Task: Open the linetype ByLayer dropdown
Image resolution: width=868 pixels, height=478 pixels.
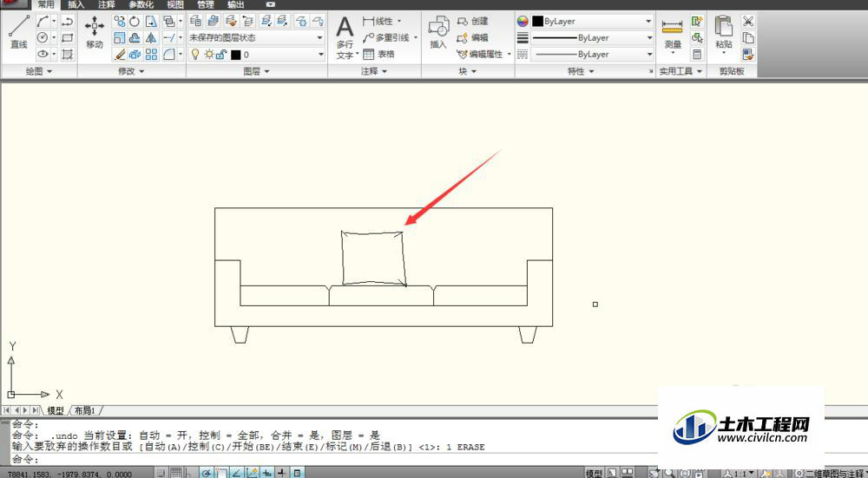Action: point(592,54)
